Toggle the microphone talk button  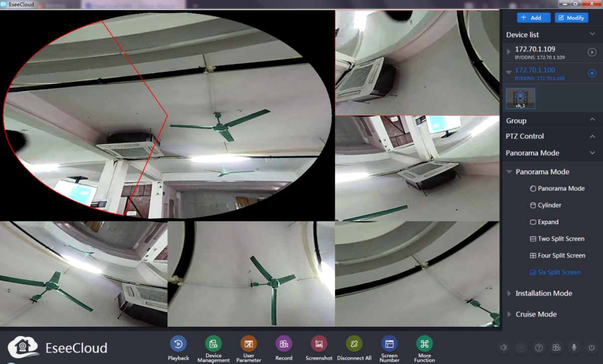pos(574,347)
